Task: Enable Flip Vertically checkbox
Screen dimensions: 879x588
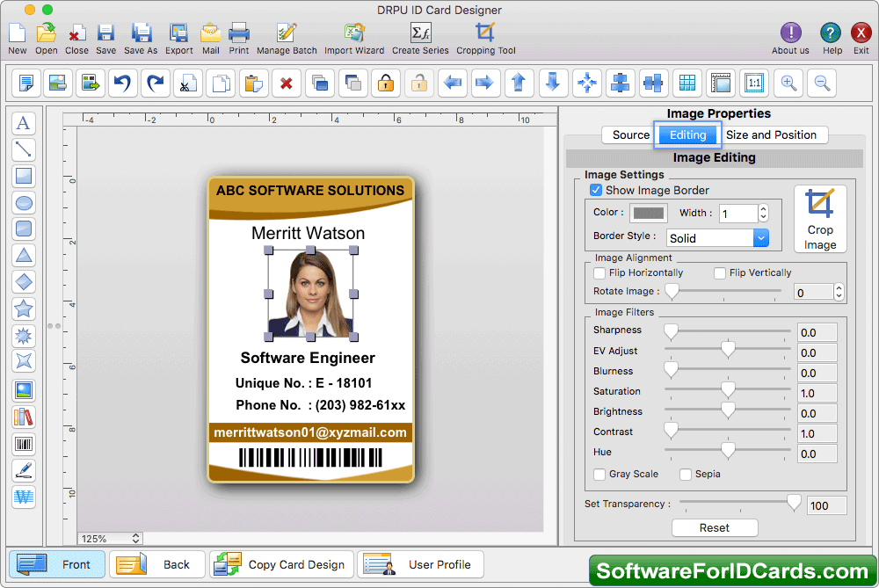Action: [720, 273]
